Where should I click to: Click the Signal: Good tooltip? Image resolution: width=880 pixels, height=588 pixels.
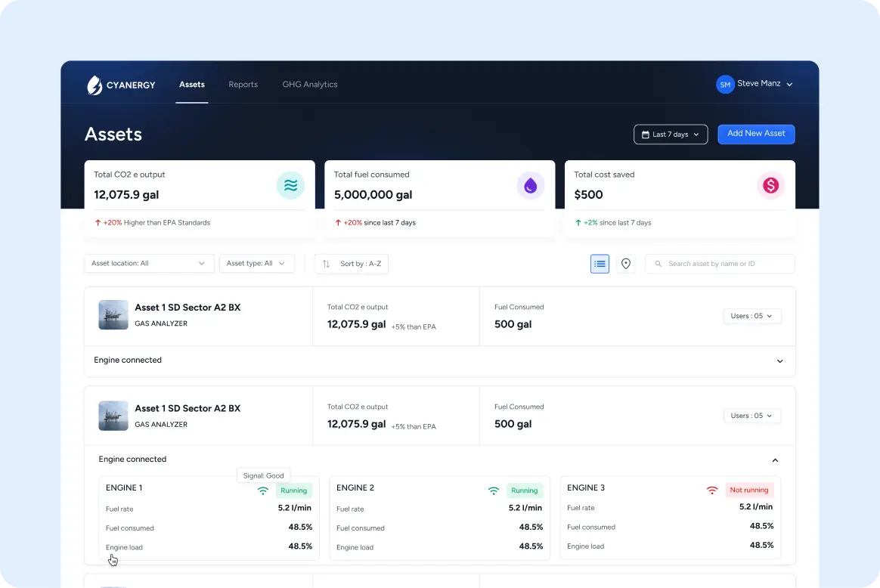pyautogui.click(x=263, y=476)
